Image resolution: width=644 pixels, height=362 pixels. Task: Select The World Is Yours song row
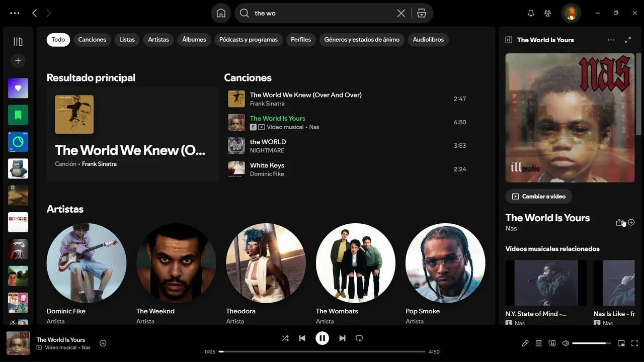(x=350, y=122)
